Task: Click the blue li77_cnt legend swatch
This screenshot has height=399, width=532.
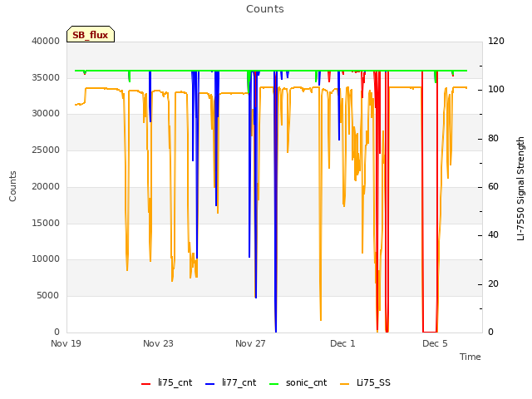Action: coord(210,384)
